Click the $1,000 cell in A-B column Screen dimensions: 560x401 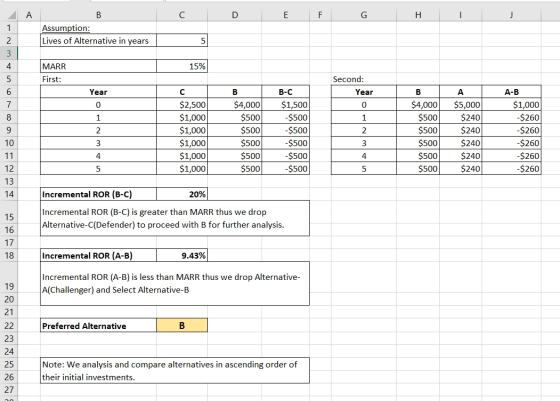click(511, 105)
